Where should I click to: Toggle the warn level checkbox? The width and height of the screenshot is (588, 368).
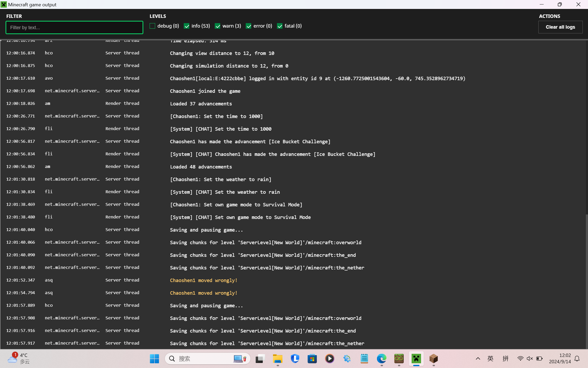tap(218, 26)
